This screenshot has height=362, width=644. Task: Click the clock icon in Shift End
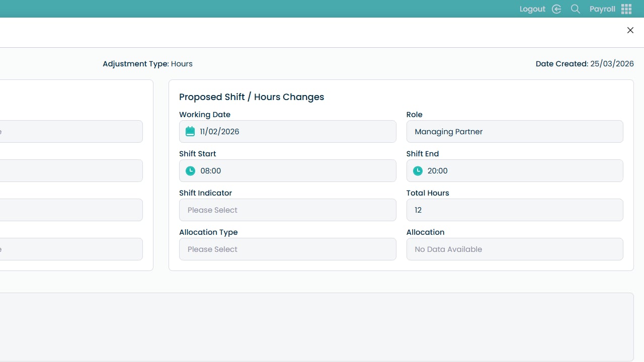[418, 171]
